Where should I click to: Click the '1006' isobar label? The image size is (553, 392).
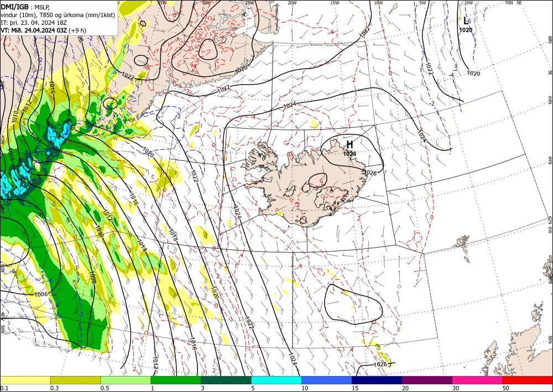[41, 294]
